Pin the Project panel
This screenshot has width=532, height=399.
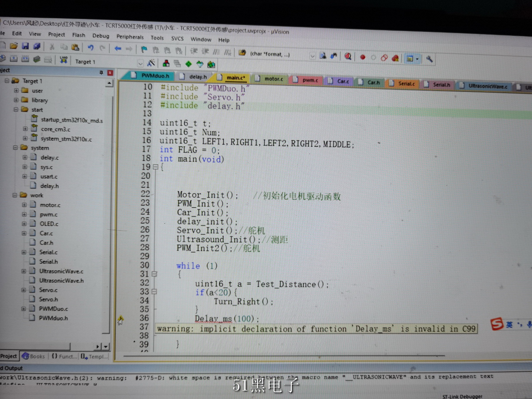click(101, 72)
